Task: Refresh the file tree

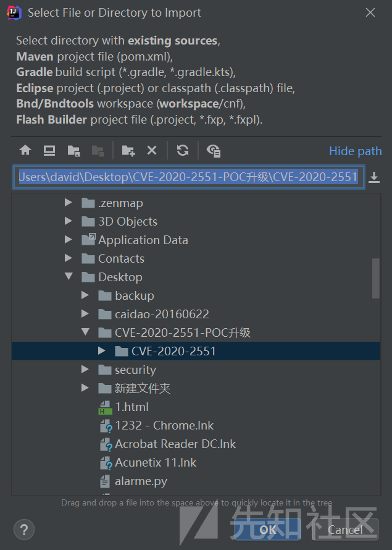Action: pos(183,151)
